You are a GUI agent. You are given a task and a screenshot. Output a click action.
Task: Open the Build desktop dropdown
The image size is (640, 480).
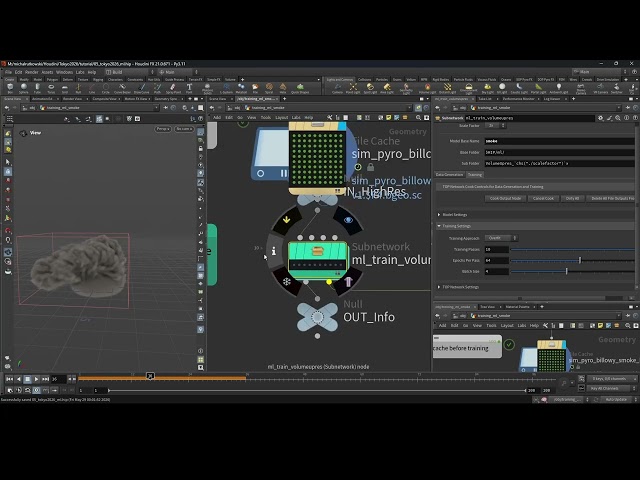click(x=129, y=72)
